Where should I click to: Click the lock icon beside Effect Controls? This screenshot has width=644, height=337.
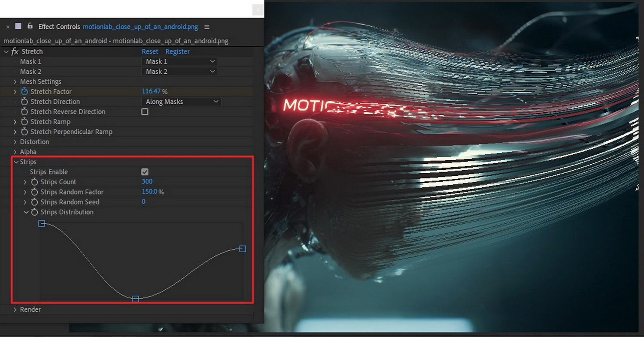tap(30, 26)
